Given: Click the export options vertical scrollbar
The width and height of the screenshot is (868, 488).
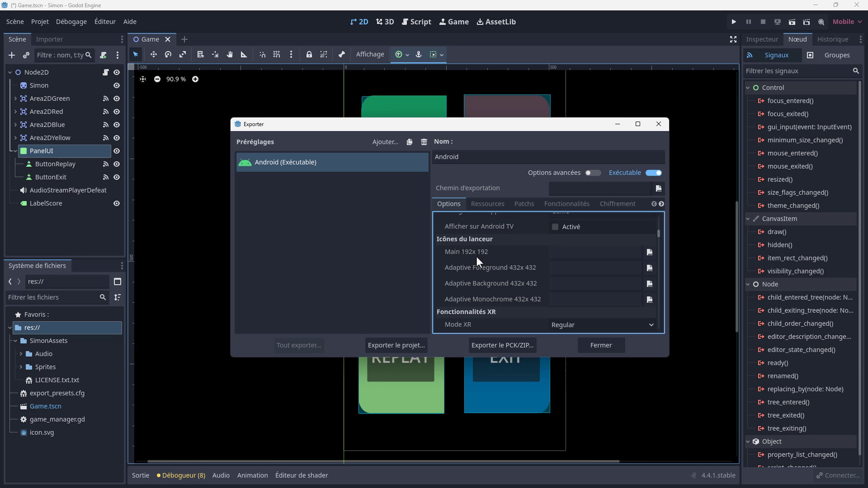Looking at the screenshot, I should click(x=659, y=233).
